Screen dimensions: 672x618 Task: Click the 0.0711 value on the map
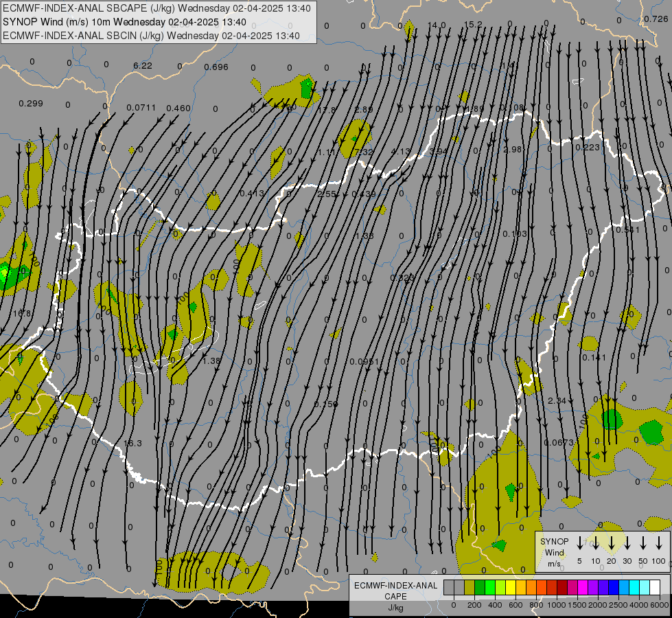point(141,107)
